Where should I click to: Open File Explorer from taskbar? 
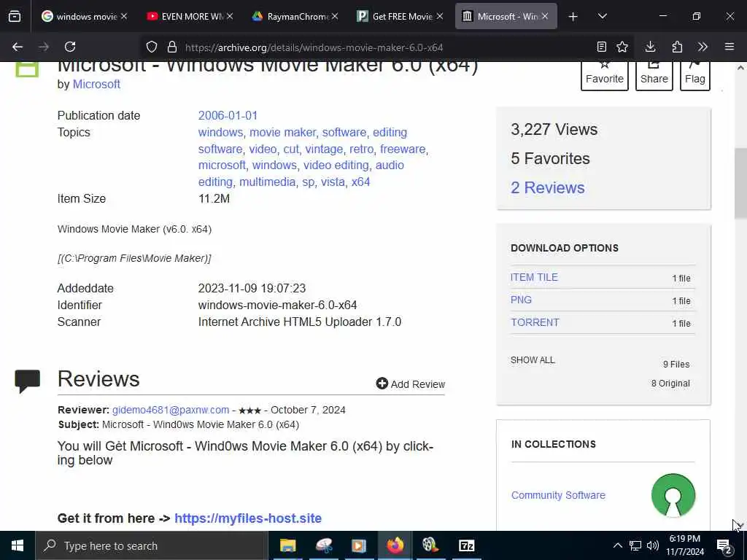coord(287,545)
